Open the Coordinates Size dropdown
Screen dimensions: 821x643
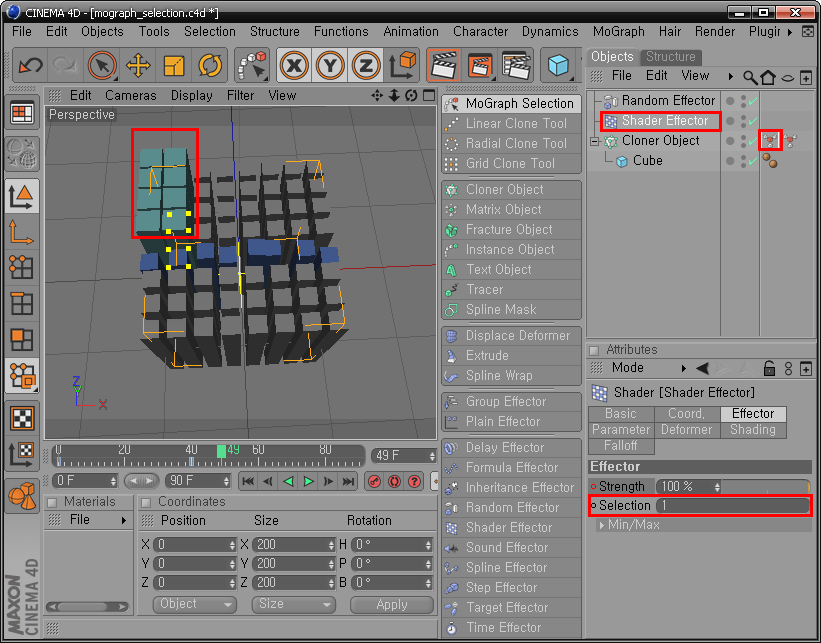293,604
